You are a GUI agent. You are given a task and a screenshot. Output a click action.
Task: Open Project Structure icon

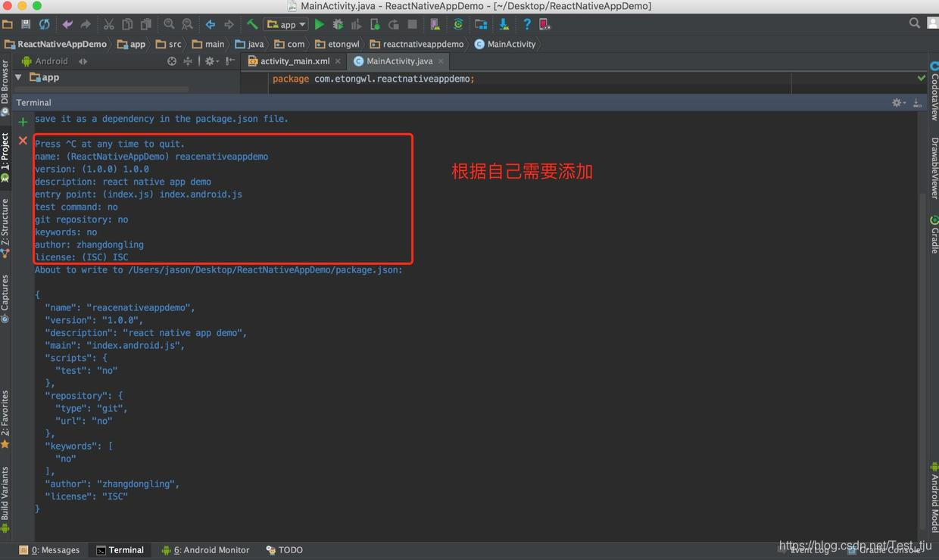coord(481,24)
